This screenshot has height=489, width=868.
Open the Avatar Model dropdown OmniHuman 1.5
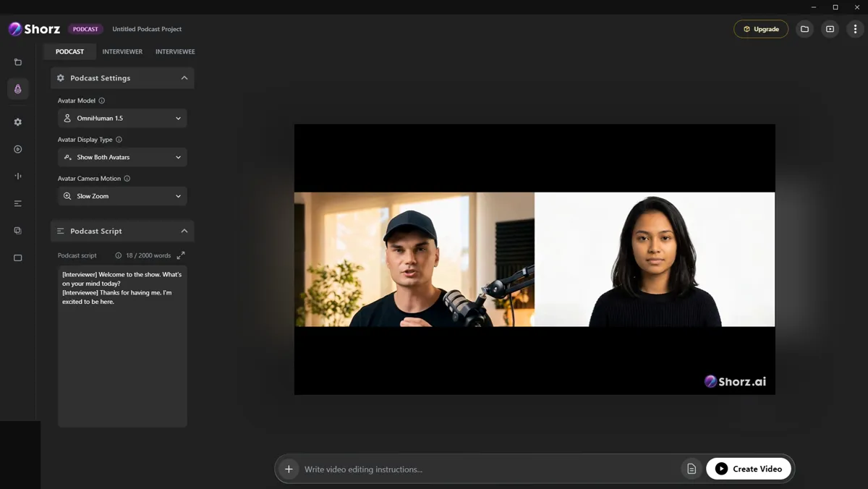click(x=122, y=118)
